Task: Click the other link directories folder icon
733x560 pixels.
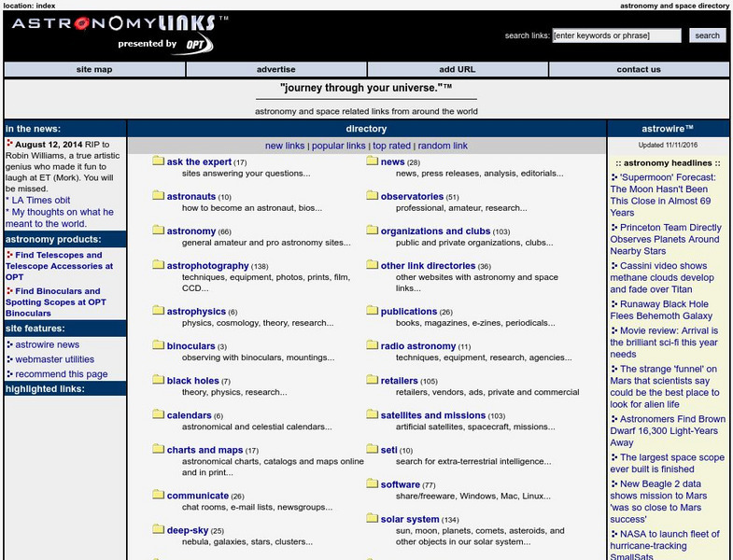Action: pyautogui.click(x=373, y=264)
